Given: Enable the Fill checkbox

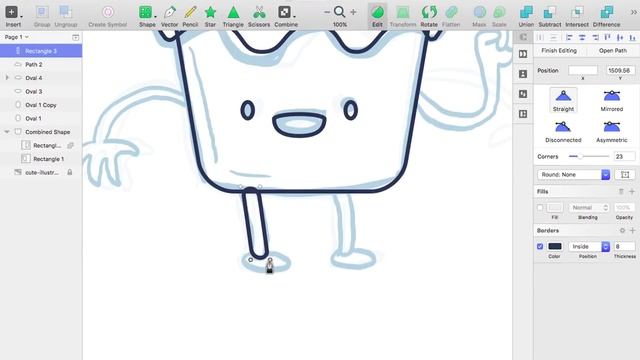Looking at the screenshot, I should [x=540, y=208].
